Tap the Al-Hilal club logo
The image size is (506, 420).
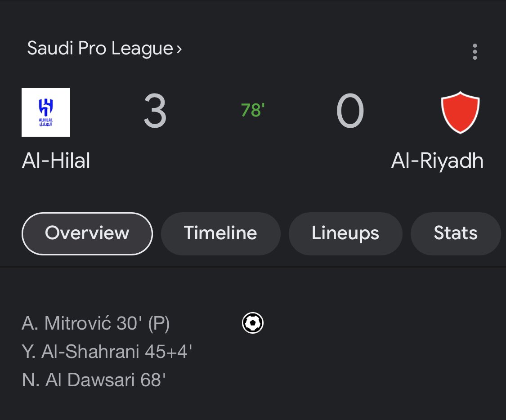(x=46, y=112)
